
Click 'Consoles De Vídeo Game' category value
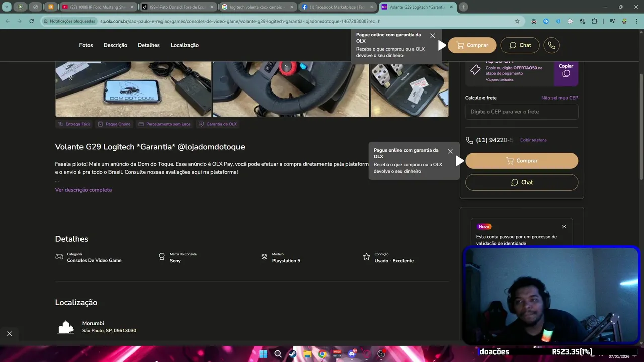pos(94,261)
